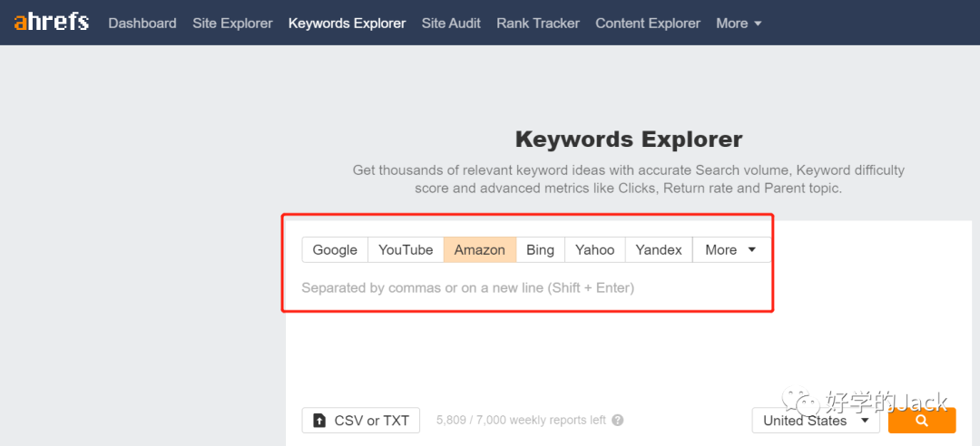Screen dimensions: 980x446
Task: Select the Google search engine
Action: (335, 250)
